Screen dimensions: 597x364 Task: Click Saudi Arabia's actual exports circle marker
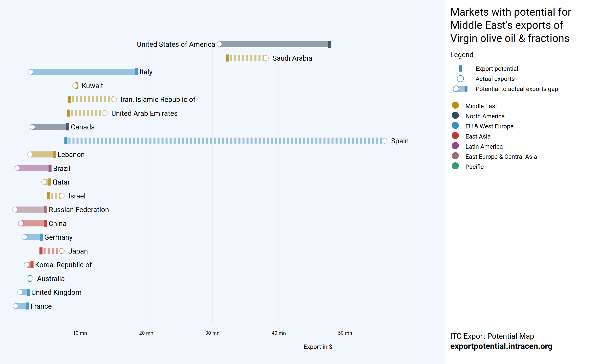266,58
